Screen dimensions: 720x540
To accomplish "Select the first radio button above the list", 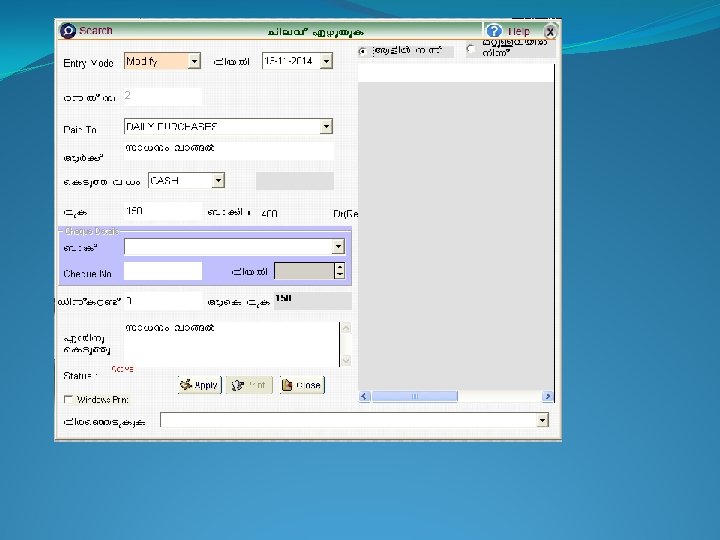I will [362, 51].
